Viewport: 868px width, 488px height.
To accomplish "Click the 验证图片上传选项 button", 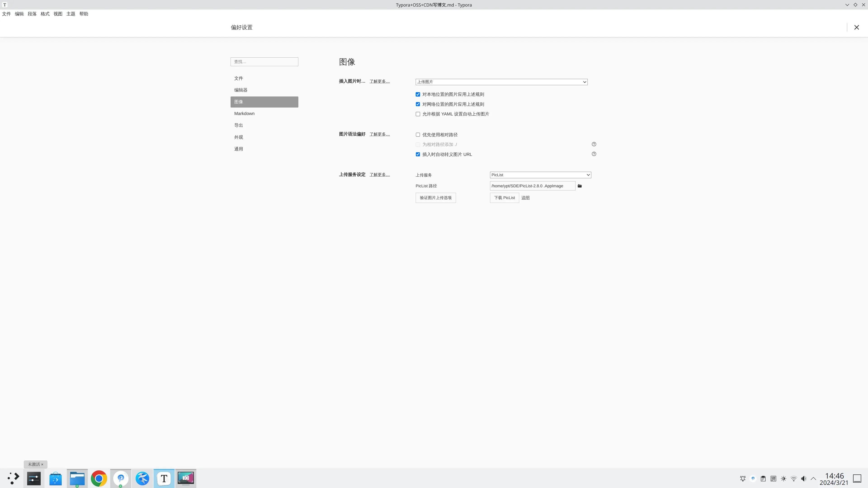I will tap(435, 198).
